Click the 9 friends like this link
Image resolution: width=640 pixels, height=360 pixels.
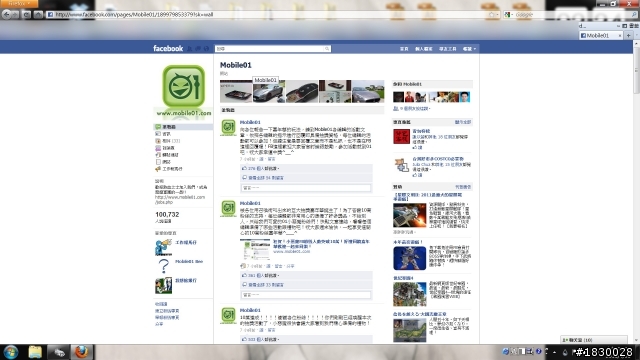tap(414, 109)
